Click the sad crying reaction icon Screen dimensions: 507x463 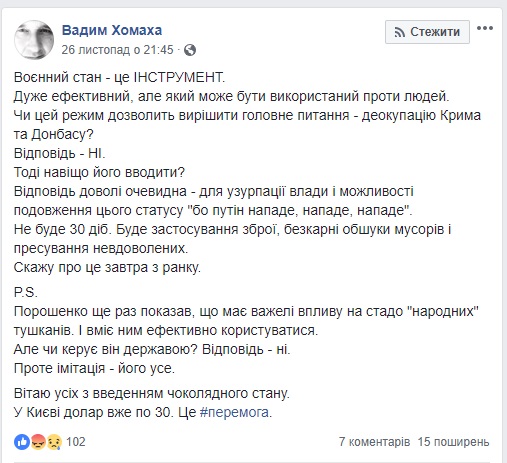point(54,442)
